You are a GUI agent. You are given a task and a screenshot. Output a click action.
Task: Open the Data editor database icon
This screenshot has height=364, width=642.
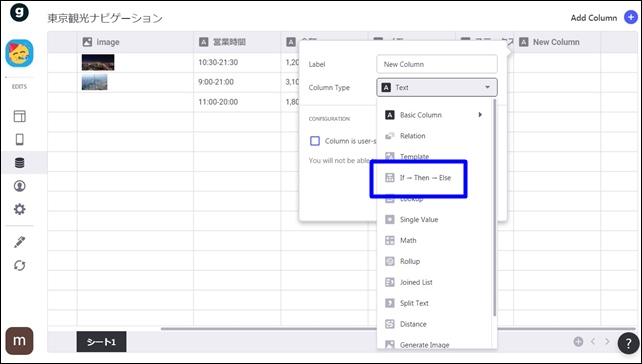coord(19,163)
